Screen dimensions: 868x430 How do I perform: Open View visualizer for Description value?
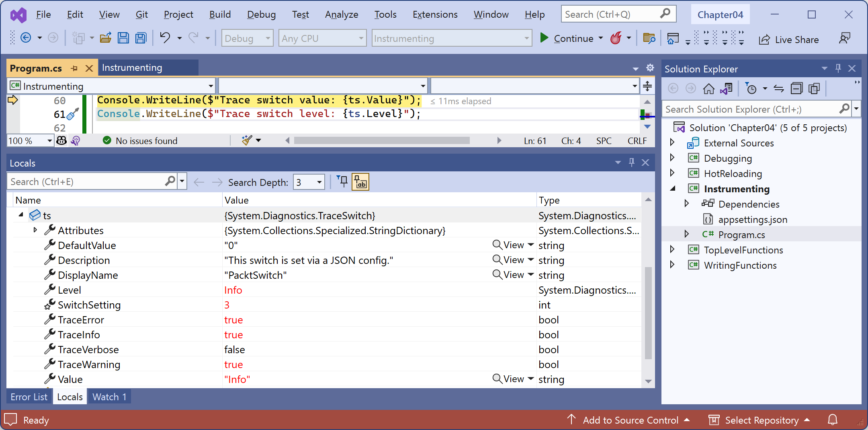tap(508, 260)
